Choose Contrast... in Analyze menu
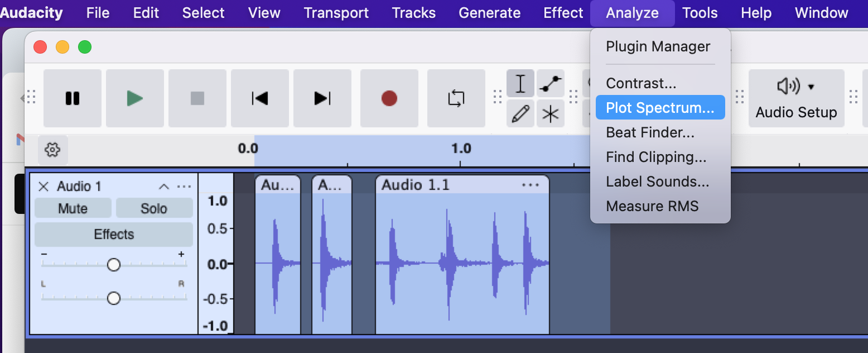The image size is (868, 353). [660, 83]
